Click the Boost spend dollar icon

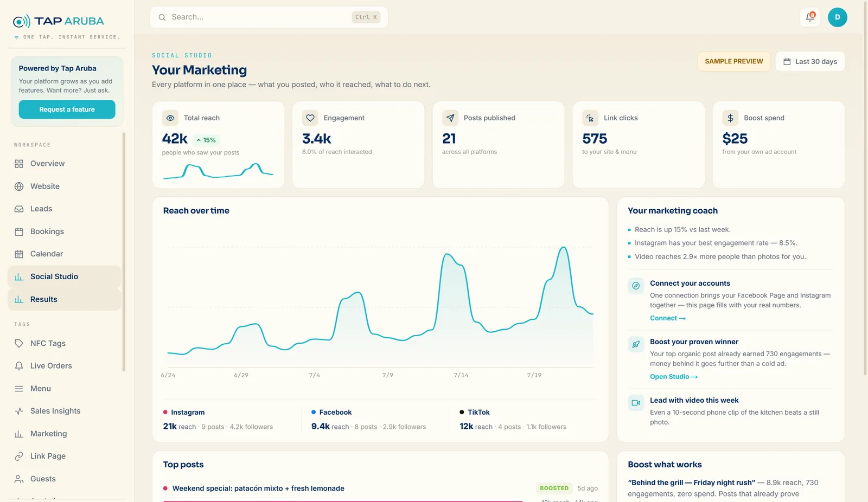pos(730,118)
